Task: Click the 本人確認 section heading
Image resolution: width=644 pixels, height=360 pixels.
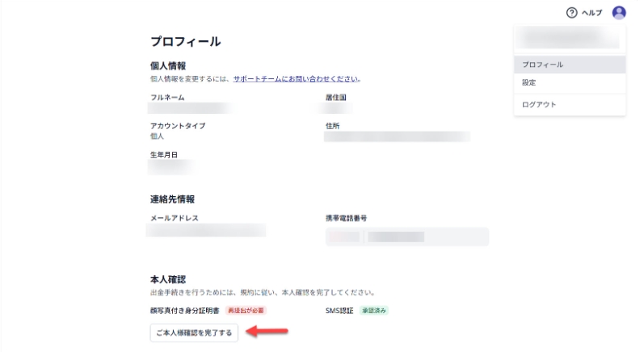Action: [168, 279]
